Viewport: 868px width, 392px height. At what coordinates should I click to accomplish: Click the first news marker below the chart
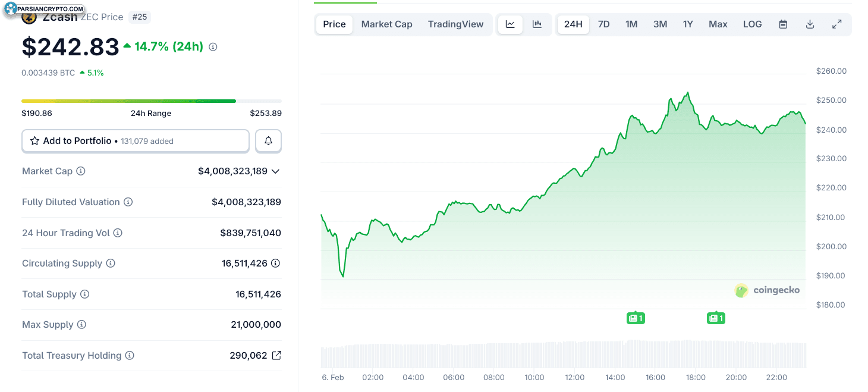tap(635, 318)
